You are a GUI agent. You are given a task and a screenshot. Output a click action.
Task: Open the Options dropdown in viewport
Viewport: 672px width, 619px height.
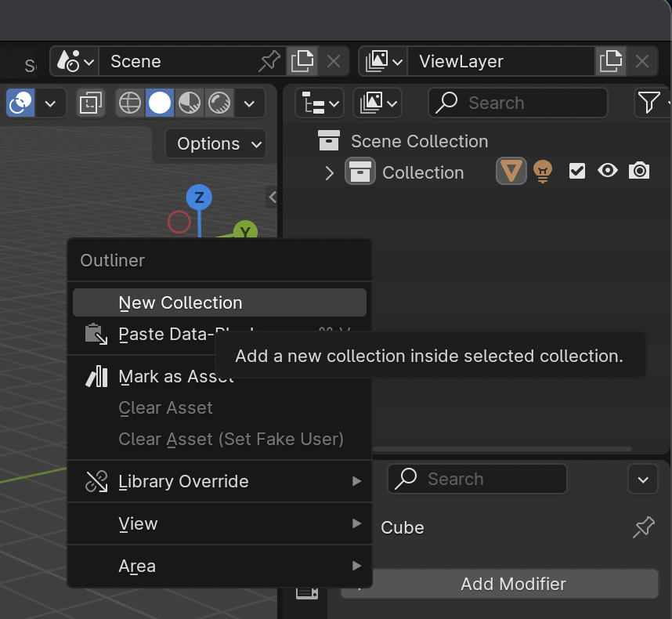pos(215,143)
